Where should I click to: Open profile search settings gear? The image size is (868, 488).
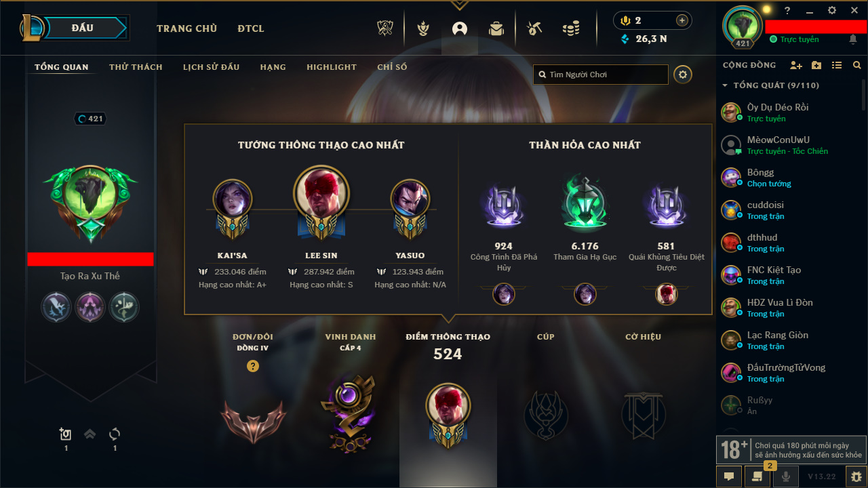(x=683, y=75)
